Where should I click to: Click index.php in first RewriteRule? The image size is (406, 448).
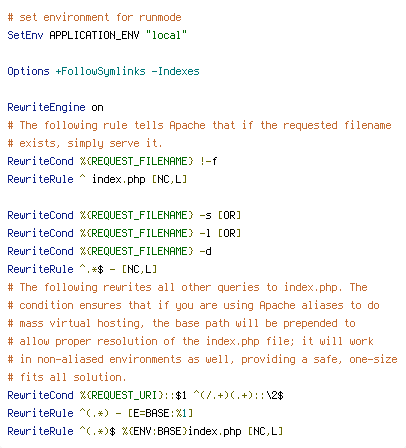119,179
